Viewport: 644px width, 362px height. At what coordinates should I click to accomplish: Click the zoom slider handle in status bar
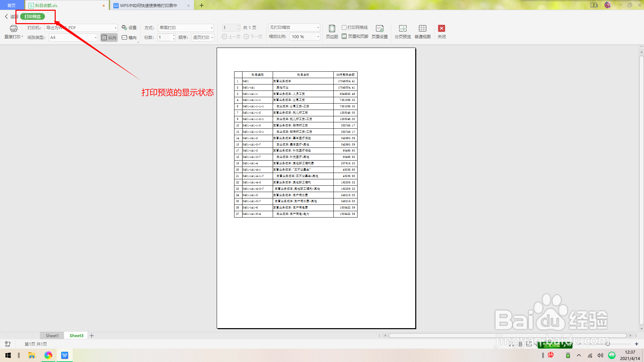tap(607, 344)
